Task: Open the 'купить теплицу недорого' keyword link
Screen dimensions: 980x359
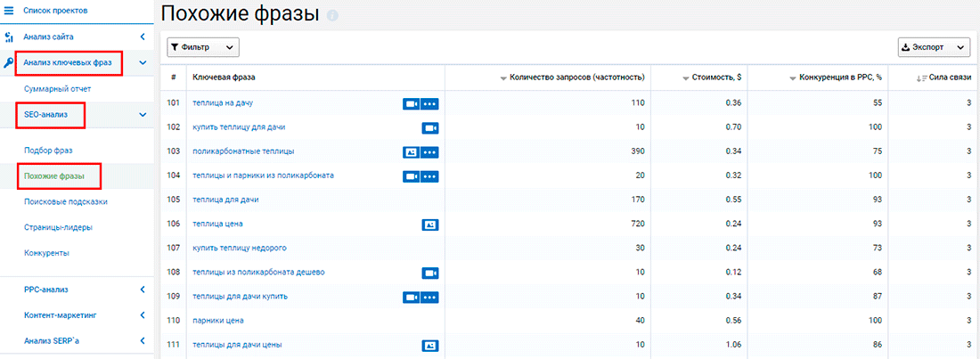Action: pyautogui.click(x=240, y=248)
